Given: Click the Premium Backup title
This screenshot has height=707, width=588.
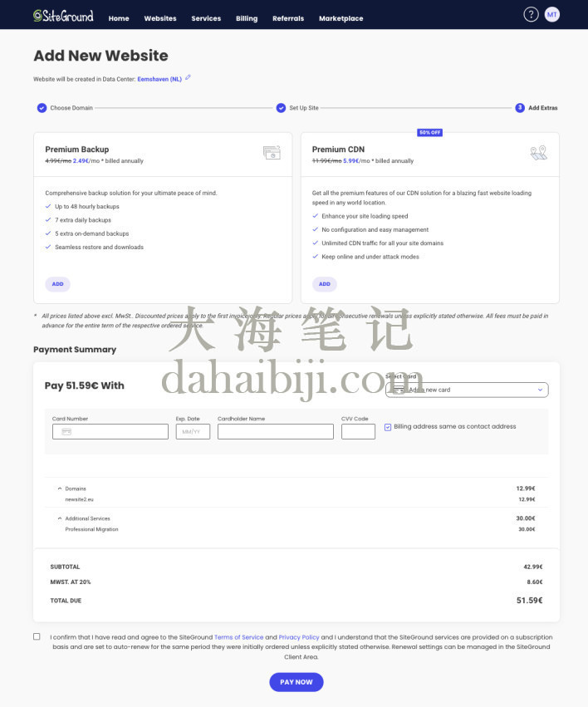Looking at the screenshot, I should [x=77, y=150].
